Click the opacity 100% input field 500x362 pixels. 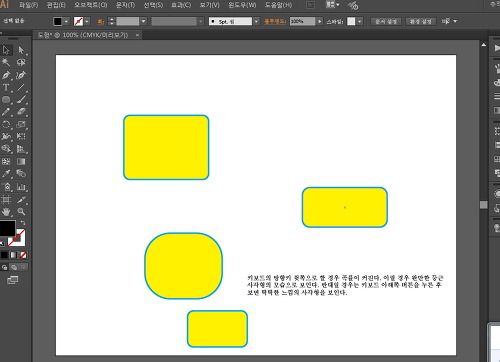point(302,21)
